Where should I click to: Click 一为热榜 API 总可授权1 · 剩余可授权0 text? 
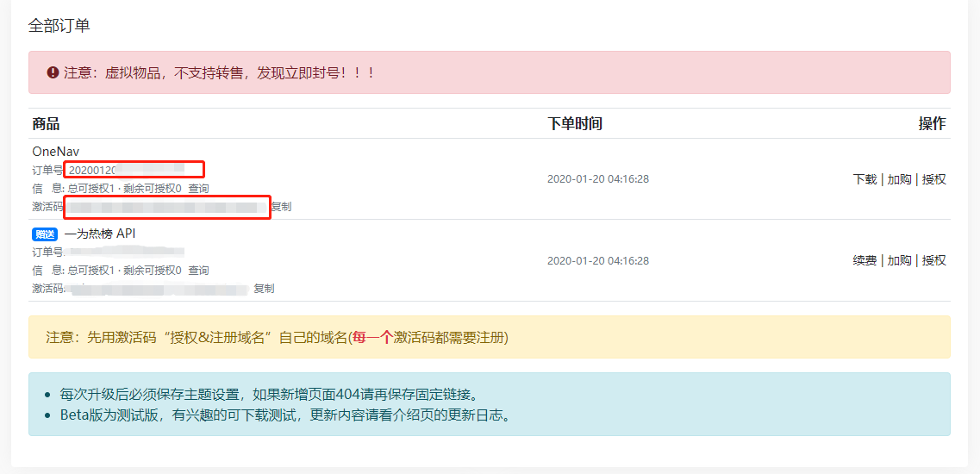pyautogui.click(x=124, y=270)
